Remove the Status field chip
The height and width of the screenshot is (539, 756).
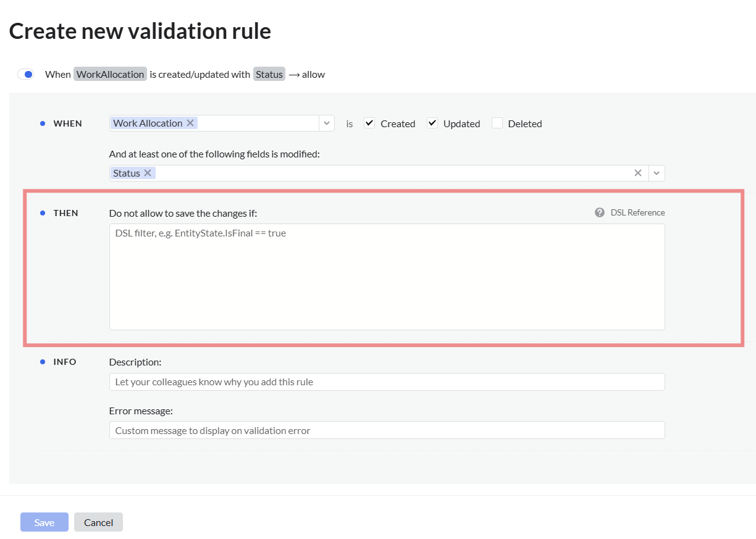coord(148,173)
